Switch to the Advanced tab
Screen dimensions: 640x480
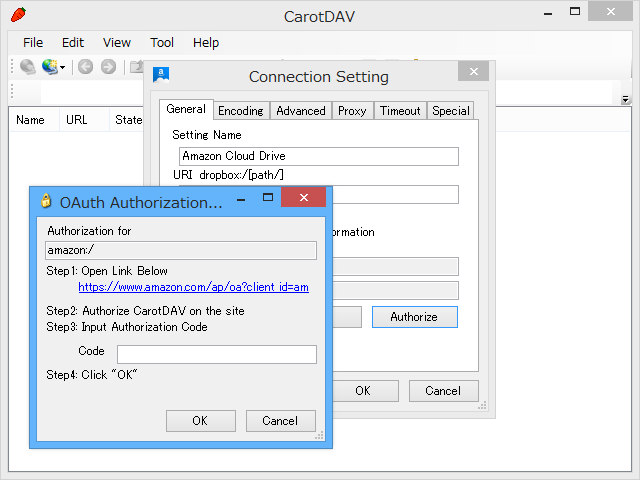(301, 111)
